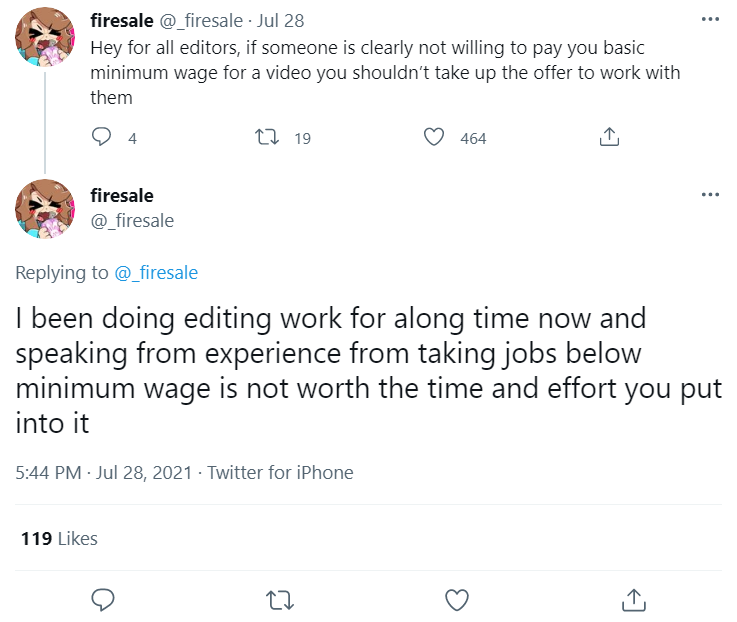The height and width of the screenshot is (622, 737).
Task: Like the first tweet with 464 likes
Action: click(433, 137)
